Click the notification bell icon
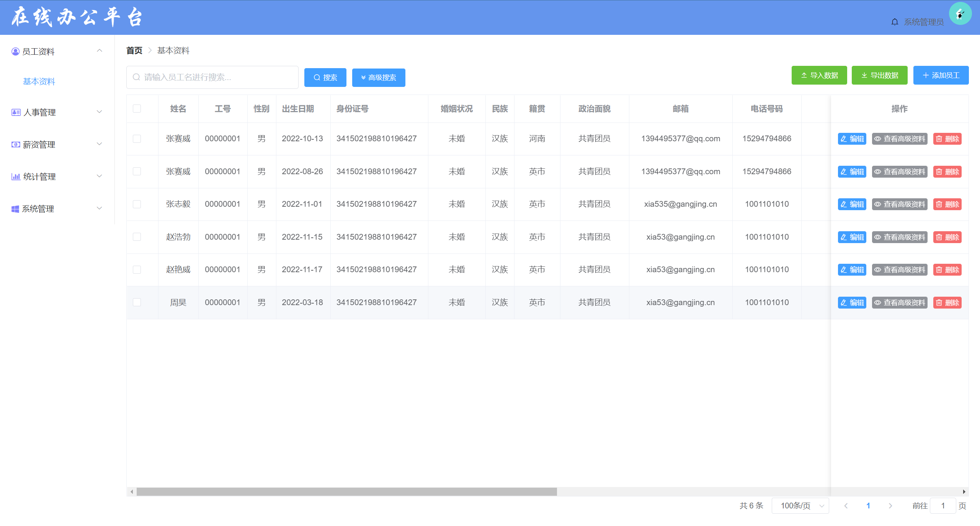Viewport: 980px width, 526px height. [894, 22]
